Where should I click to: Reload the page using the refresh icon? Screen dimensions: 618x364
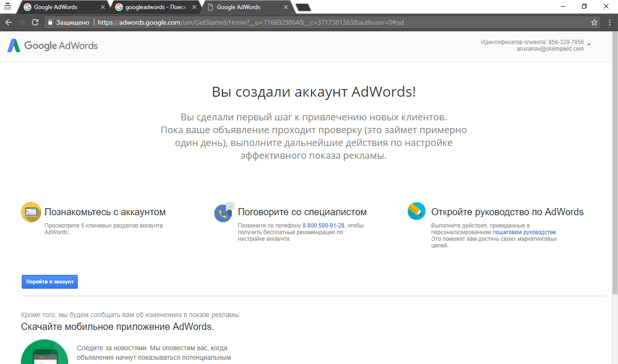click(x=35, y=22)
